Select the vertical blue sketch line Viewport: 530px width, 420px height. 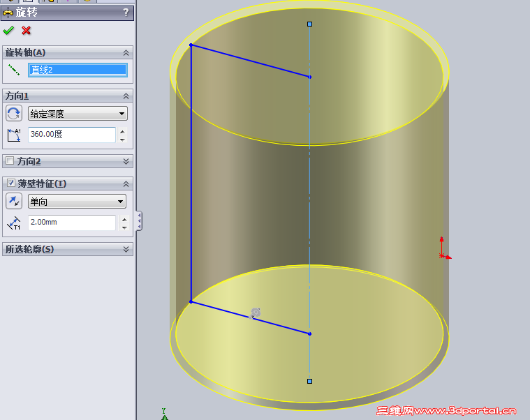coord(191,173)
